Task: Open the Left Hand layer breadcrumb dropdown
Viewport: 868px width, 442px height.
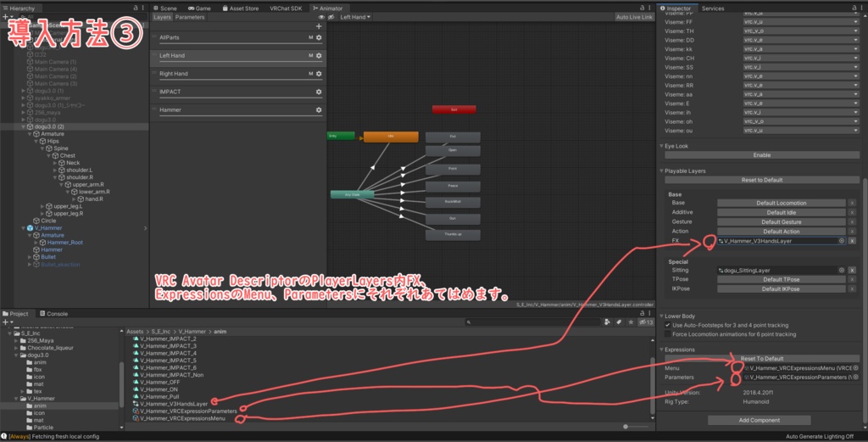Action: click(355, 17)
